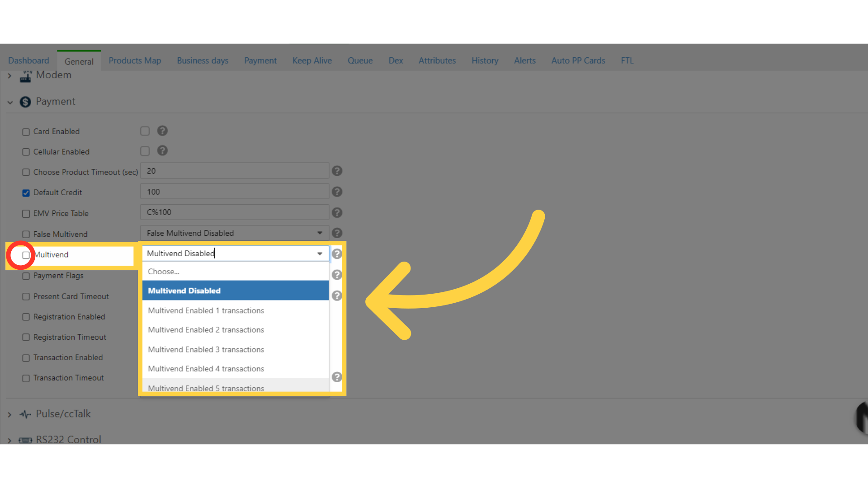This screenshot has height=488, width=868.
Task: Check the False Multivend checkbox
Action: pyautogui.click(x=26, y=235)
